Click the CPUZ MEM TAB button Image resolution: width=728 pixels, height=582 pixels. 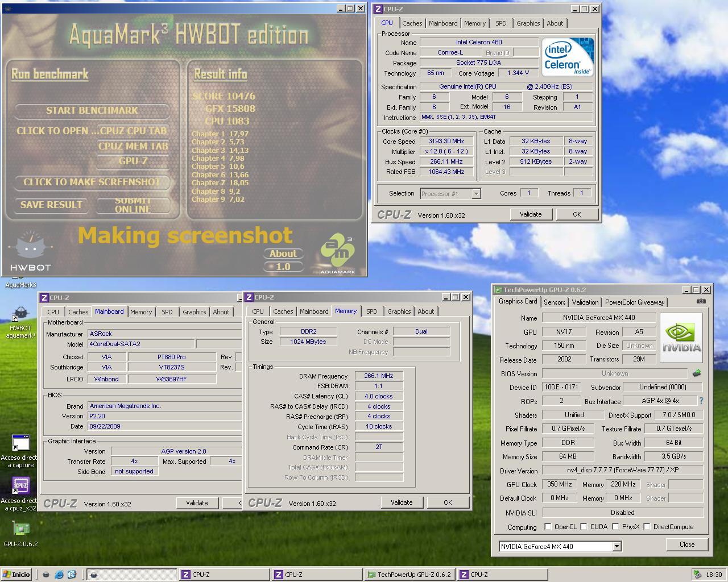[x=133, y=146]
